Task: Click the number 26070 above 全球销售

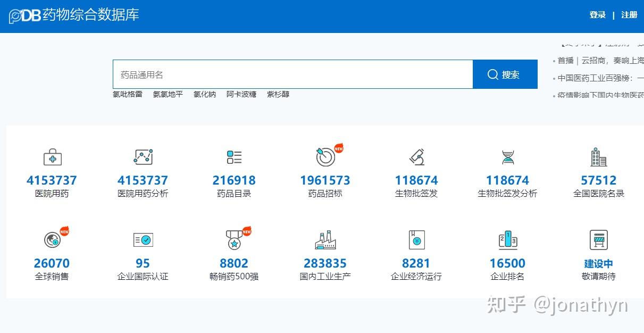Action: coord(52,263)
